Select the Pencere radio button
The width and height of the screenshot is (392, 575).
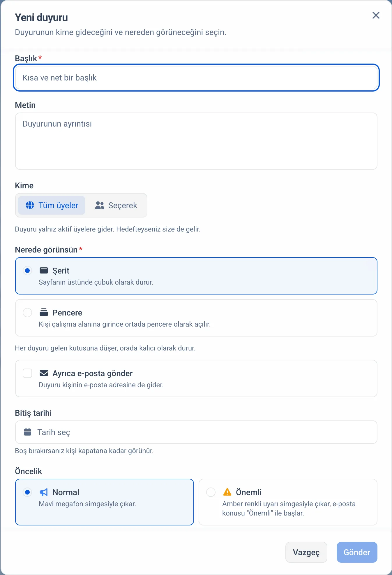pos(27,313)
